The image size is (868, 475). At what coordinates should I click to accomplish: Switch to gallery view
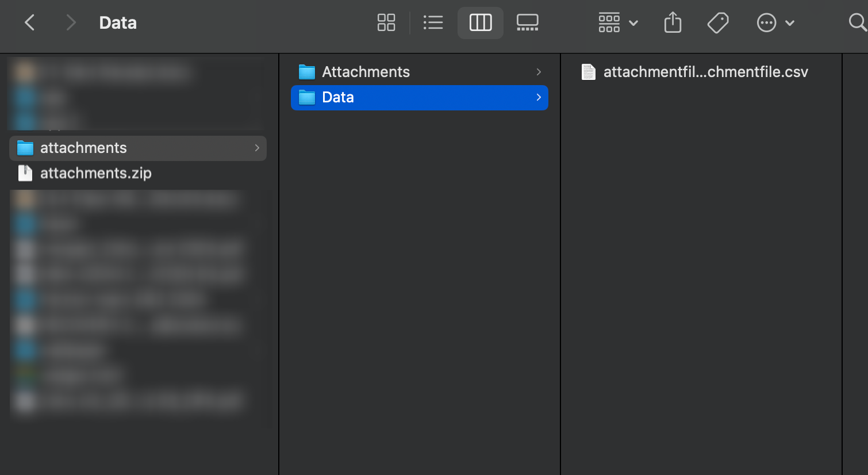[x=527, y=23]
